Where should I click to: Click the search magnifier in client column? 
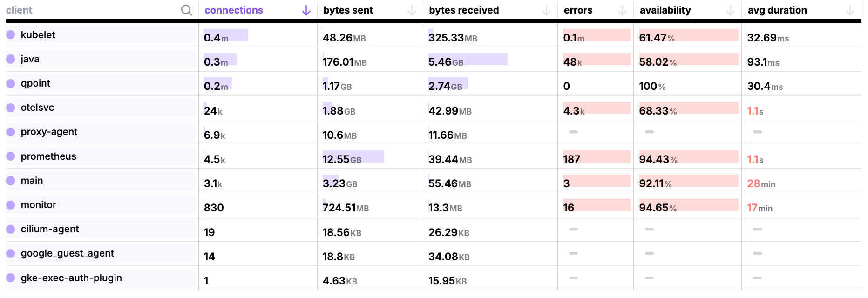point(186,10)
